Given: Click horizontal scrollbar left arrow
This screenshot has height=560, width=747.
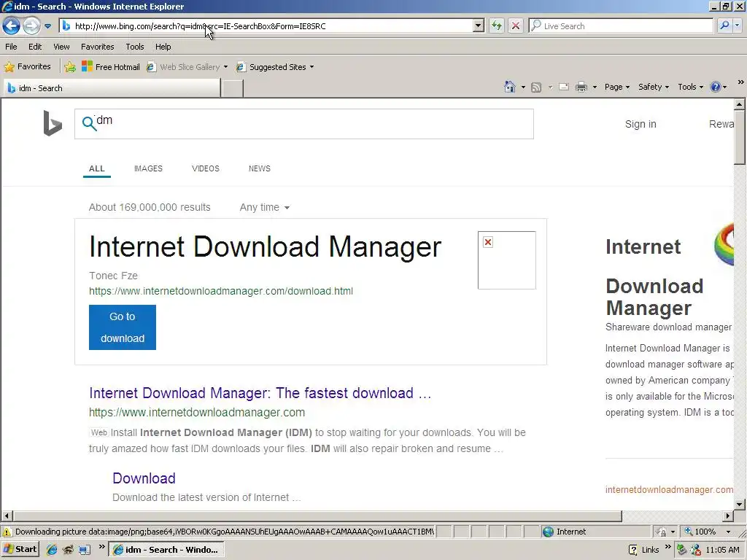Looking at the screenshot, I should 7,516.
